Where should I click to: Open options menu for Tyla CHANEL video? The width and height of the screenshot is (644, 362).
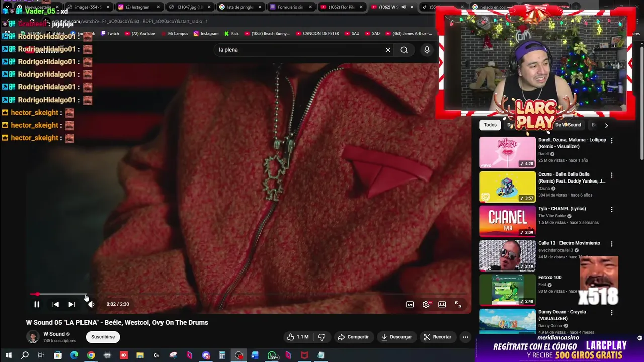tap(612, 210)
